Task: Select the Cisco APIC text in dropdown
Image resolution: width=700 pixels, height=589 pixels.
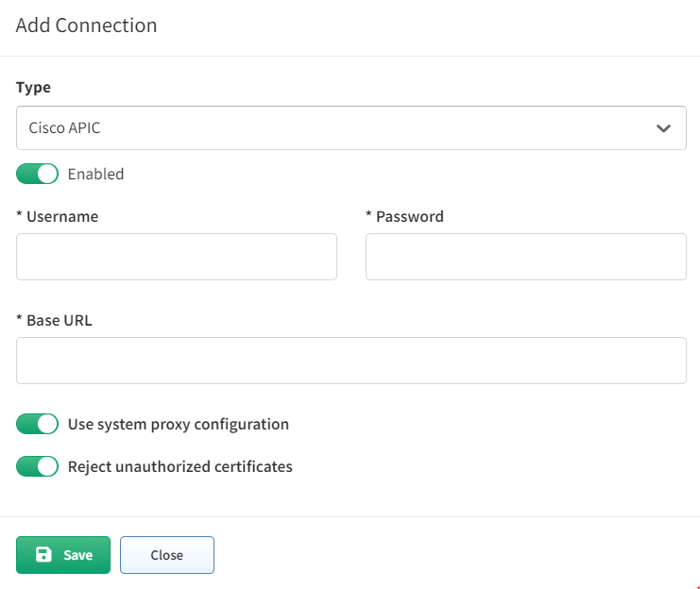Action: pos(65,128)
